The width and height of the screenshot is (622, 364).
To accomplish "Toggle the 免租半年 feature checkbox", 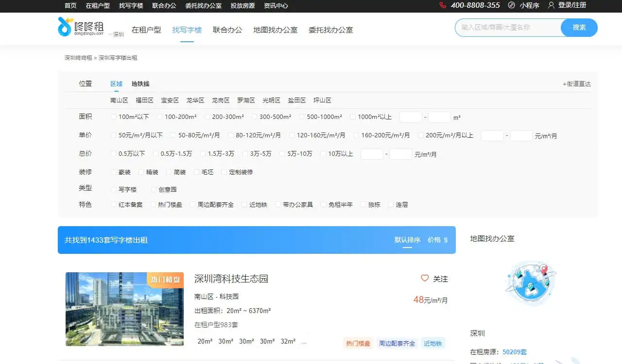I will pos(324,205).
